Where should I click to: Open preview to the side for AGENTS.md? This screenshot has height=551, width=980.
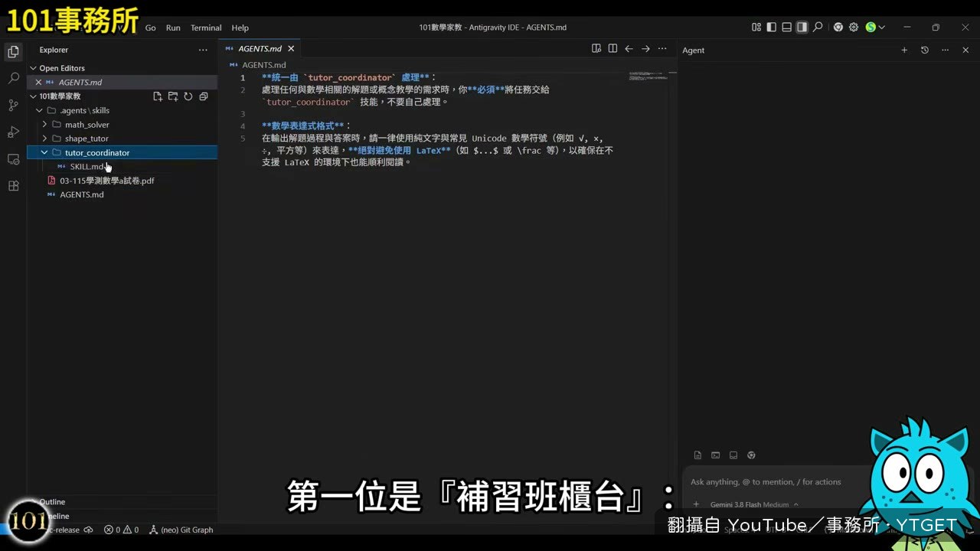596,49
